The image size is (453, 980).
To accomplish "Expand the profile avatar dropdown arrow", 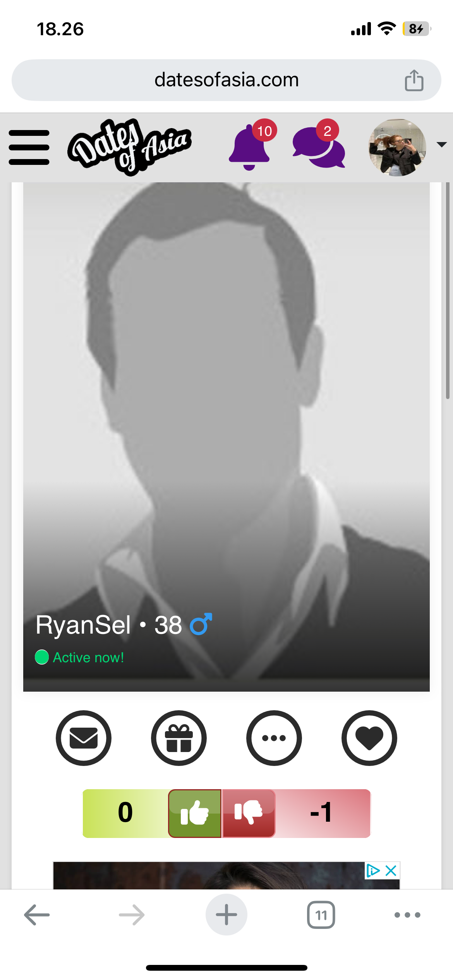I will 442,144.
